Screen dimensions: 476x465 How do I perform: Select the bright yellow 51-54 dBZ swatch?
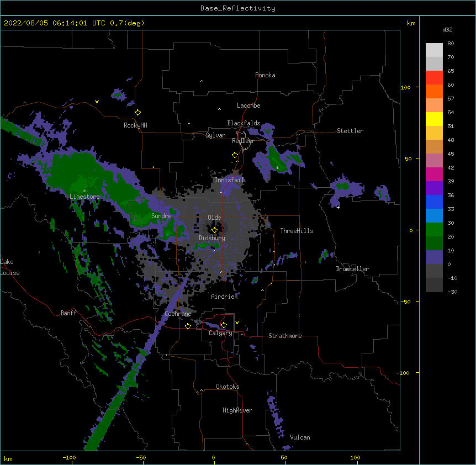(434, 119)
